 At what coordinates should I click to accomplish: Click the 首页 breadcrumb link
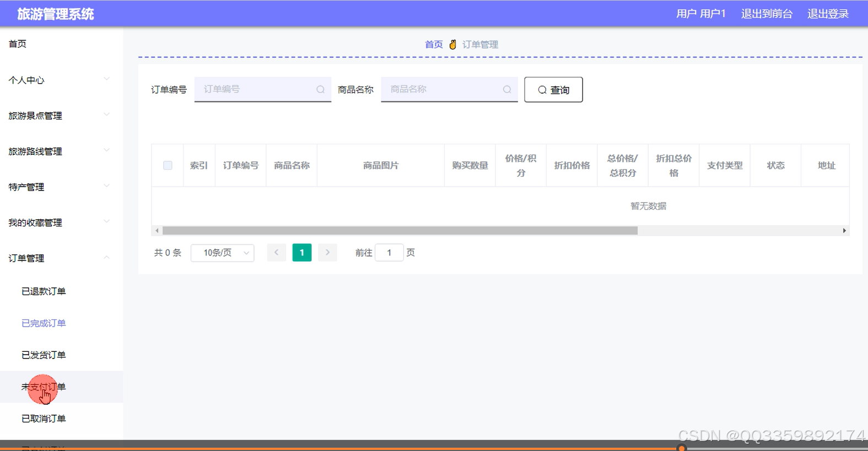click(434, 45)
